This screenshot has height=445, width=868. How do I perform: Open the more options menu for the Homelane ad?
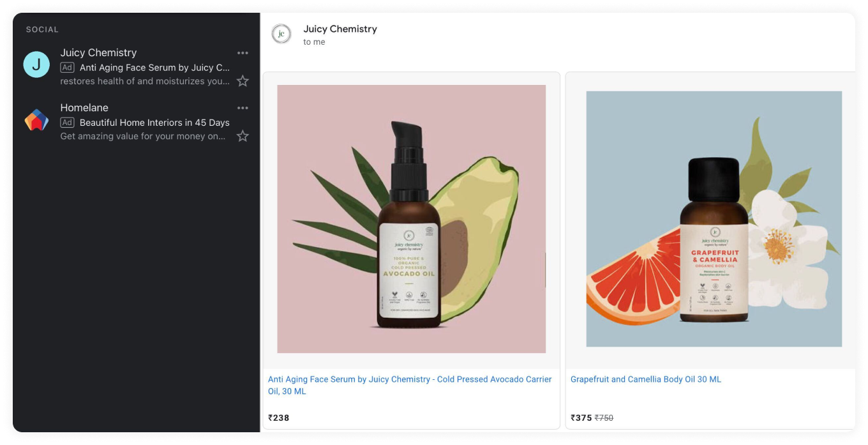(x=243, y=108)
